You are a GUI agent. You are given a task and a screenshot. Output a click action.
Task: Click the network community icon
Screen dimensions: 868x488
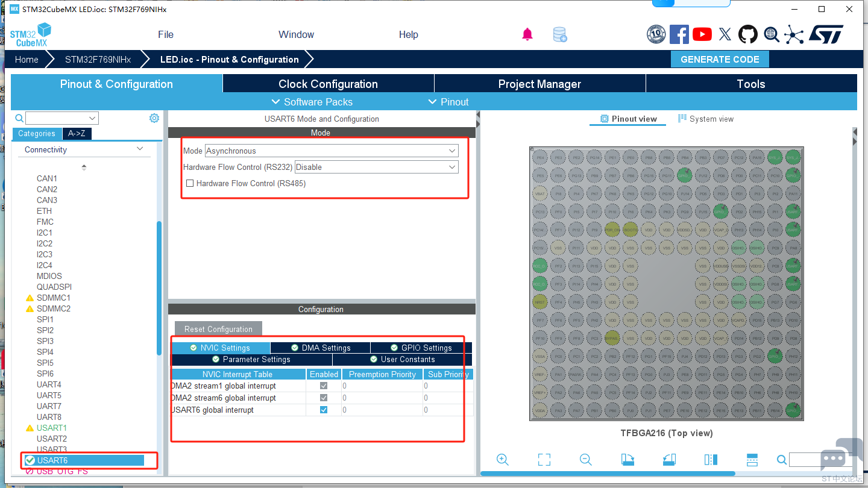[794, 34]
